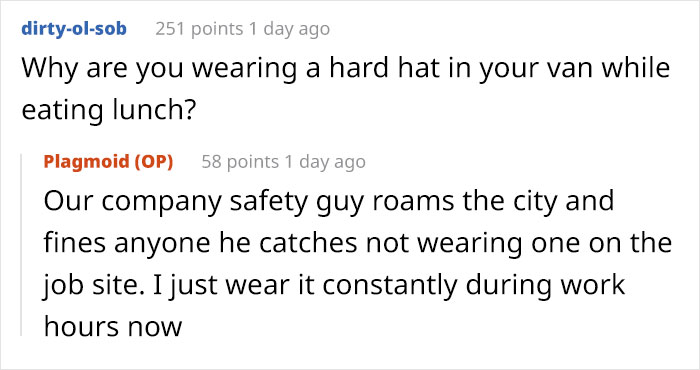The image size is (700, 370).
Task: Click the 'eating lunch?' text
Action: coord(108,111)
